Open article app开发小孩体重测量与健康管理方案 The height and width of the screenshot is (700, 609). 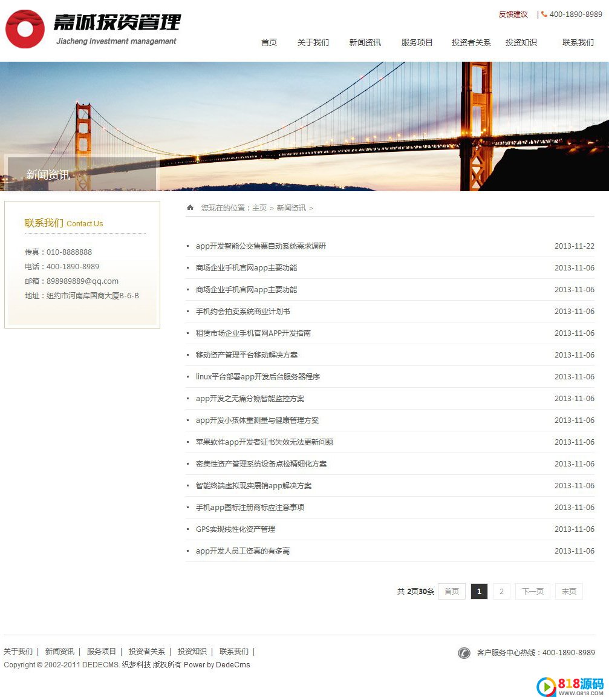pyautogui.click(x=258, y=420)
